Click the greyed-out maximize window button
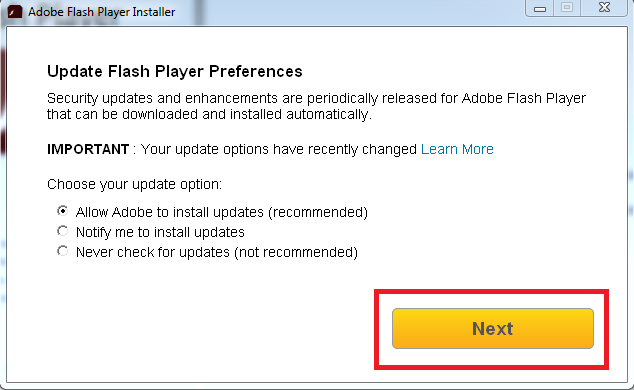The width and height of the screenshot is (634, 390). pos(567,8)
